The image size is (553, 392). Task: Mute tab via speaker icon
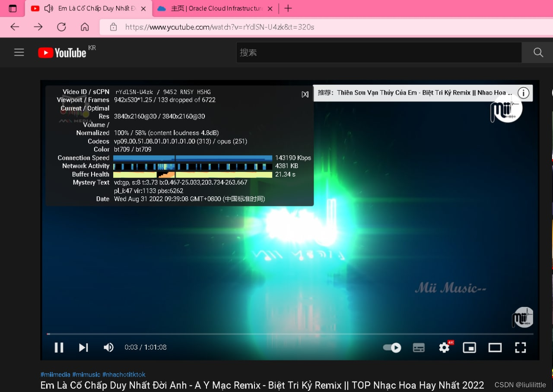[x=48, y=8]
